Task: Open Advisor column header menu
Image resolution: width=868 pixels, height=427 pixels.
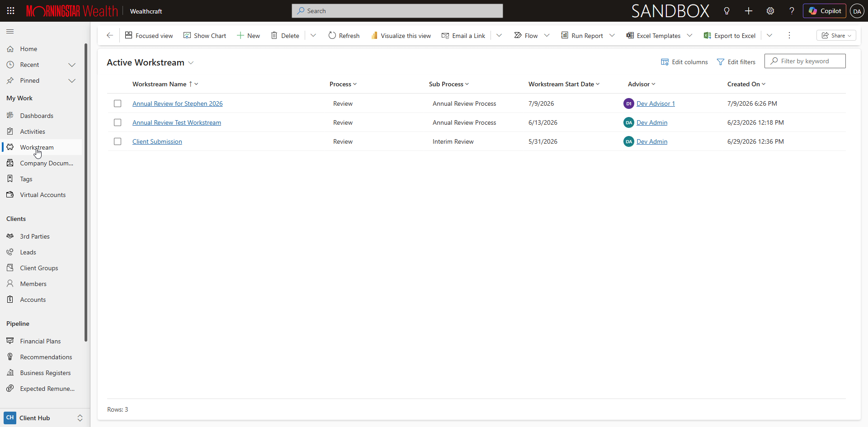Action: pos(642,84)
